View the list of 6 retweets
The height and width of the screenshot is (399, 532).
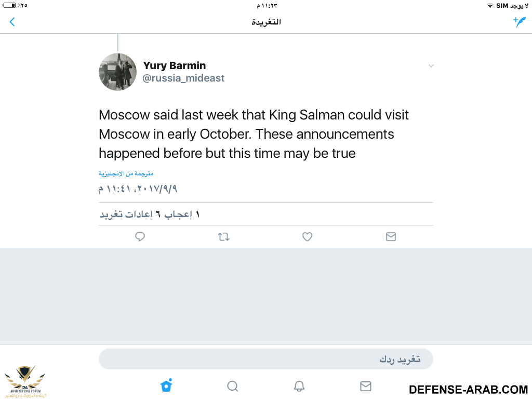pos(129,215)
